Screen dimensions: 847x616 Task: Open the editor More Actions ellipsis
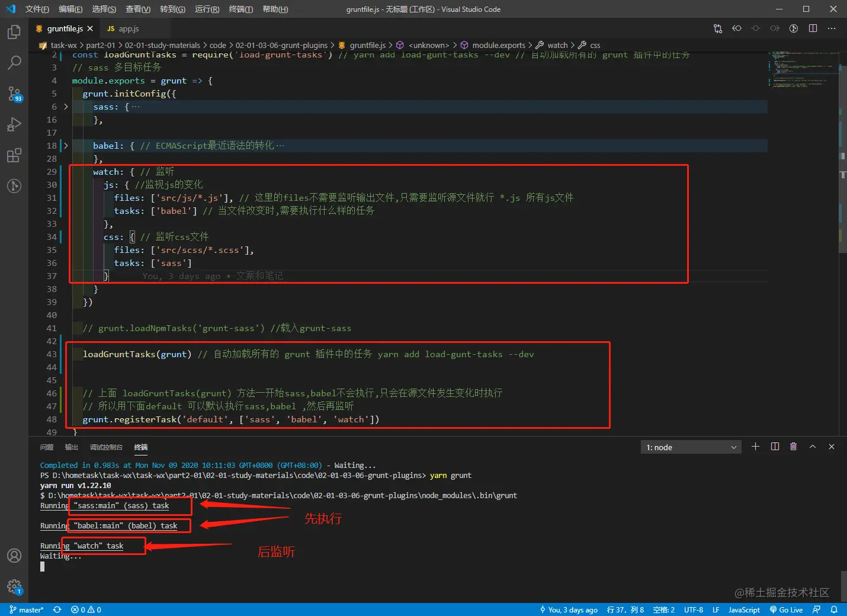point(832,28)
